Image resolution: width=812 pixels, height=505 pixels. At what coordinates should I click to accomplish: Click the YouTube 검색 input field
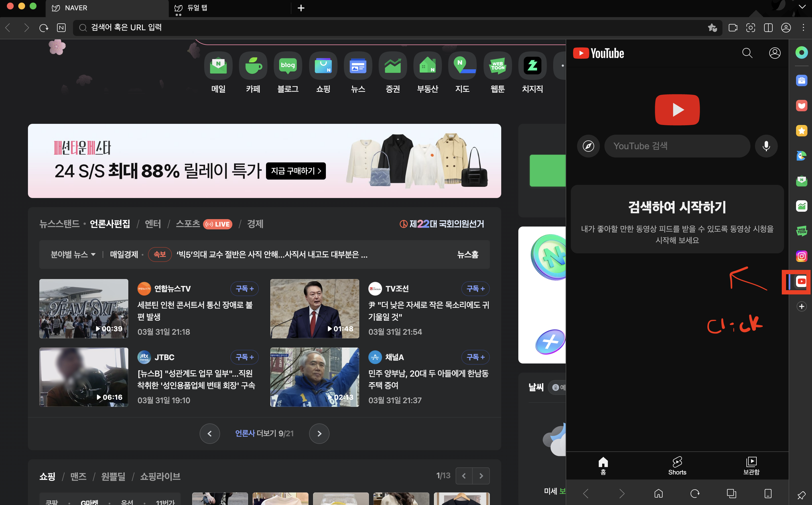(677, 146)
